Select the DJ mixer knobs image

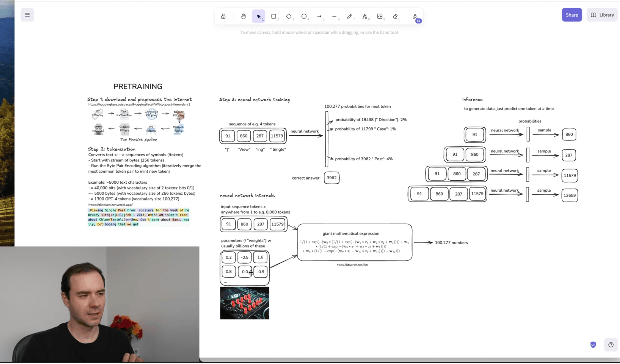click(245, 304)
